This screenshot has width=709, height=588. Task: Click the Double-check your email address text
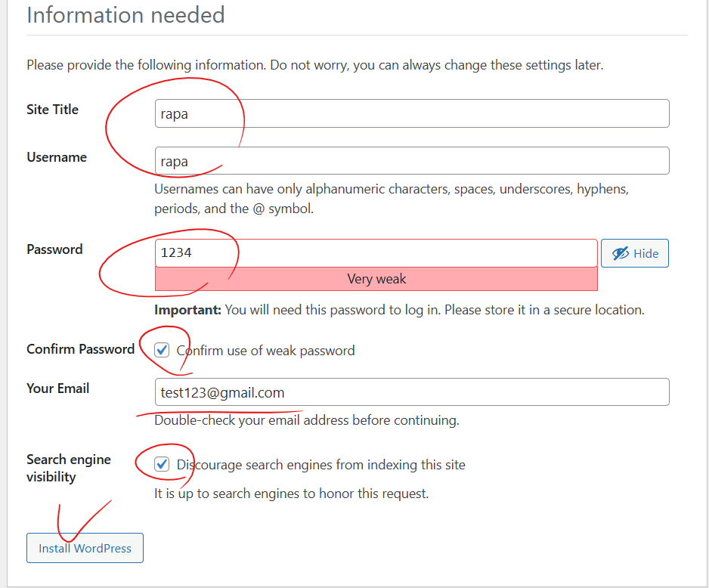(x=307, y=420)
